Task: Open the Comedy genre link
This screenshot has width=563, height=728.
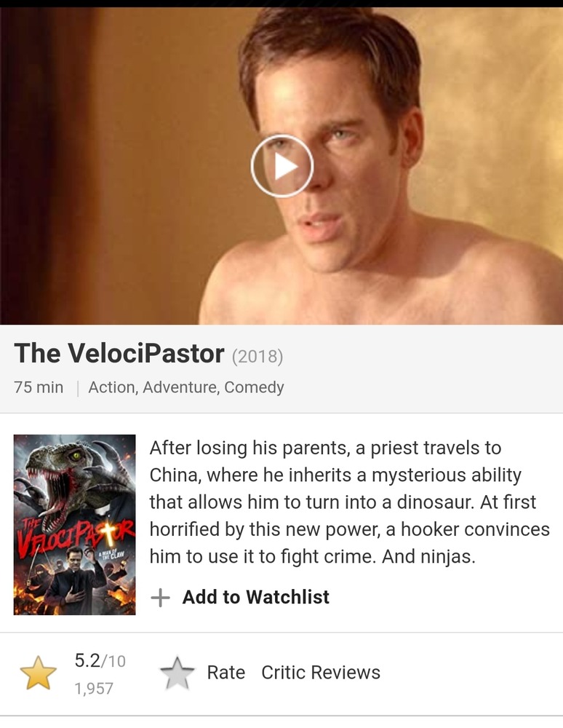Action: [x=254, y=387]
